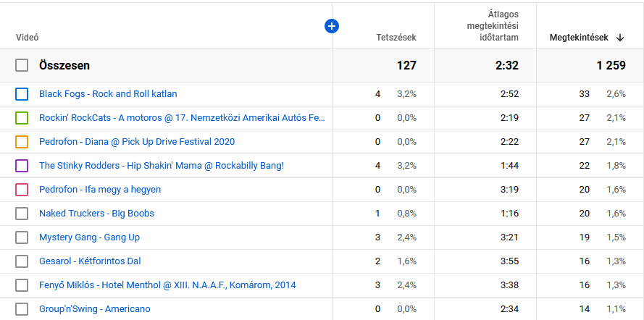Sort by Átlagos megtekintési időtartam column
Screen dimensions: 644x320
pos(492,26)
